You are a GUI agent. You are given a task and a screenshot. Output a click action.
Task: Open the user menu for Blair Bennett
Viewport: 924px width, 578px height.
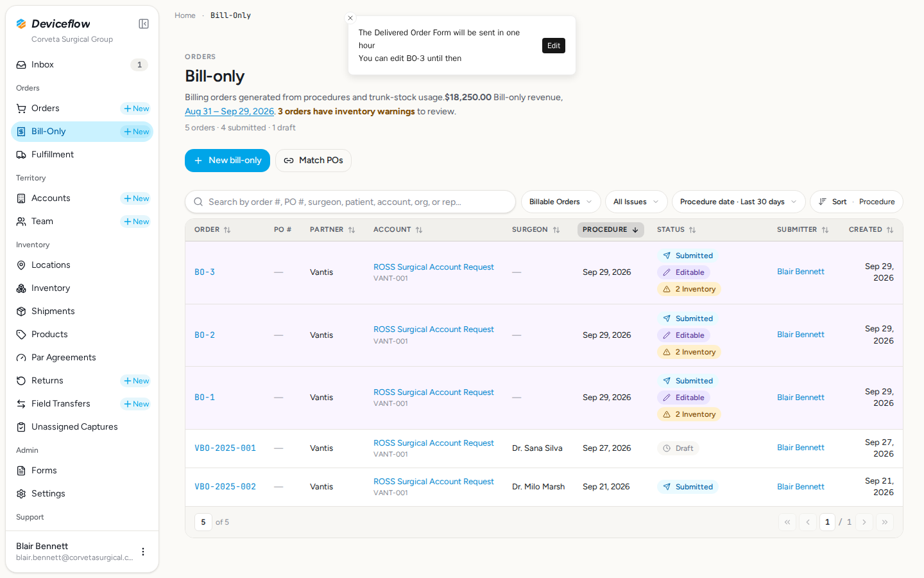coord(143,552)
